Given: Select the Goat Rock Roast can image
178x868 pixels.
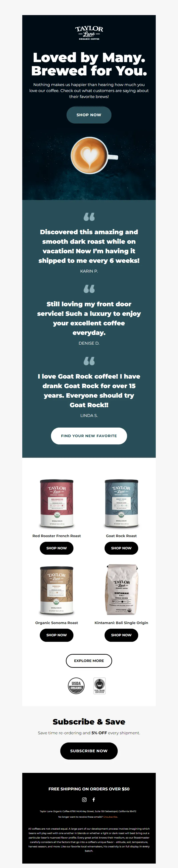Looking at the screenshot, I should (121, 503).
